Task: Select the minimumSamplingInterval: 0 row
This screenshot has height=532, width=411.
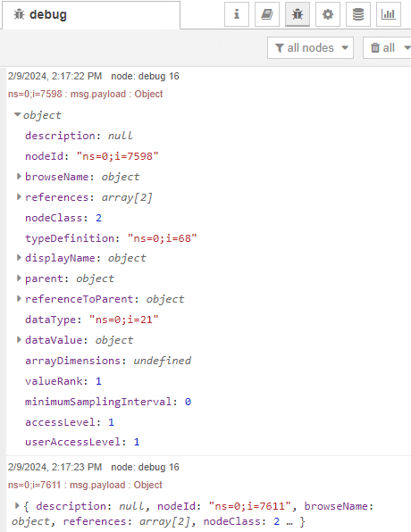Action: point(108,402)
